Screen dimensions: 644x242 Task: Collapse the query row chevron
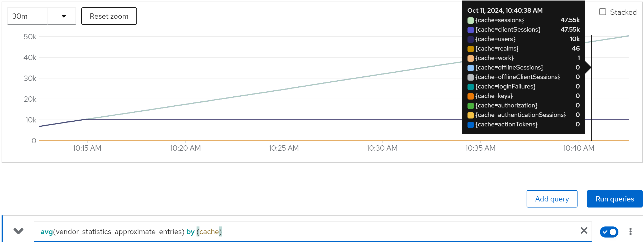coord(18,231)
